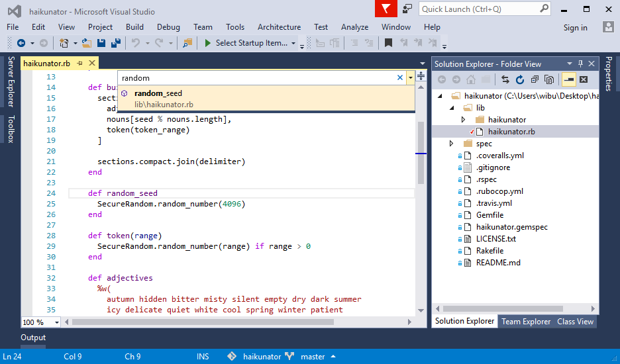
Task: Click the Sign in link
Action: pos(575,28)
